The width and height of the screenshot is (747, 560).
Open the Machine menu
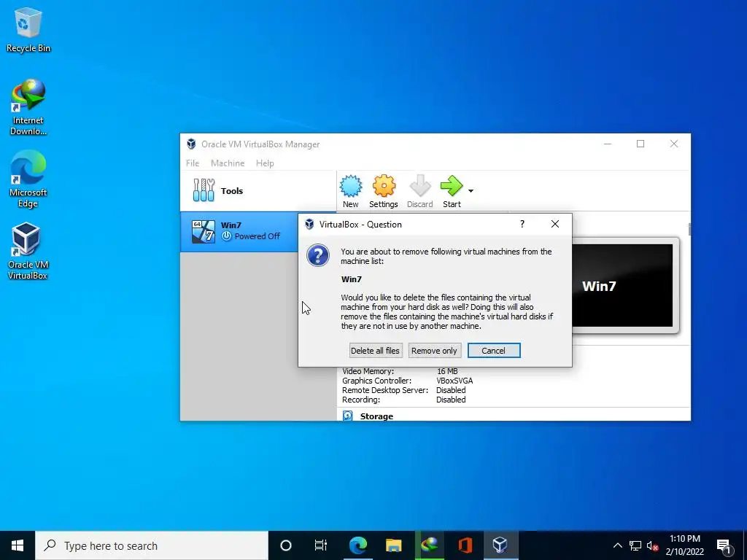point(228,163)
